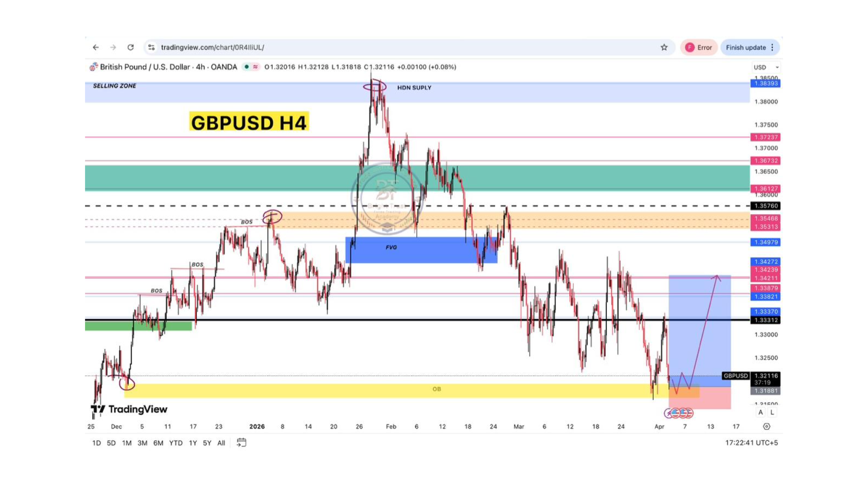Click the tradingview.com address bar URL
This screenshot has width=868, height=488.
pyautogui.click(x=212, y=47)
